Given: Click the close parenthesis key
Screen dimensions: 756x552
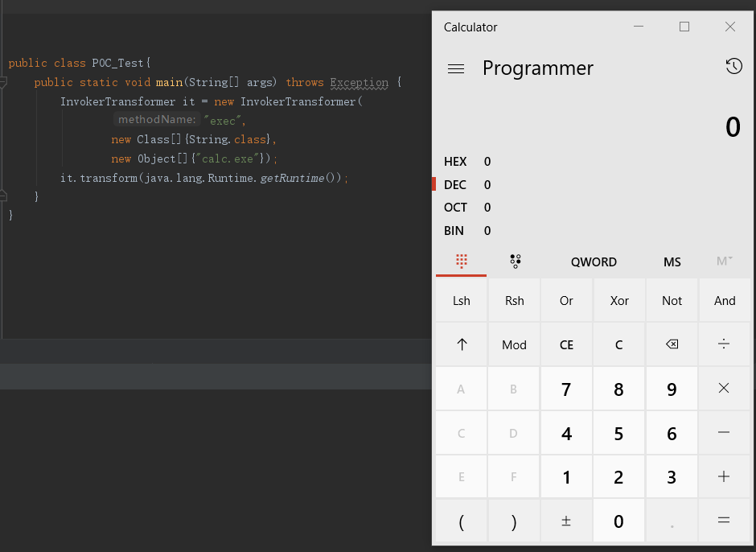Looking at the screenshot, I should (x=515, y=521).
